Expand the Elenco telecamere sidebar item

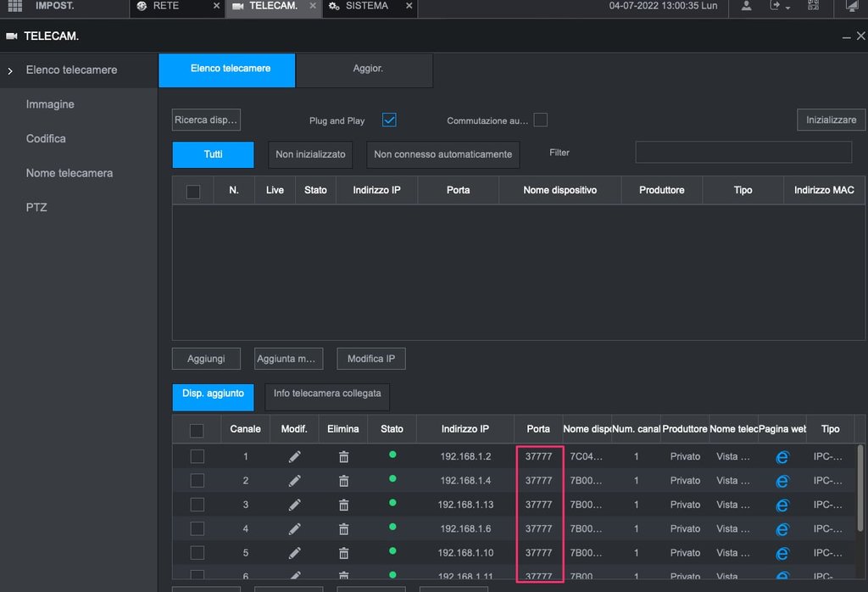click(x=71, y=70)
